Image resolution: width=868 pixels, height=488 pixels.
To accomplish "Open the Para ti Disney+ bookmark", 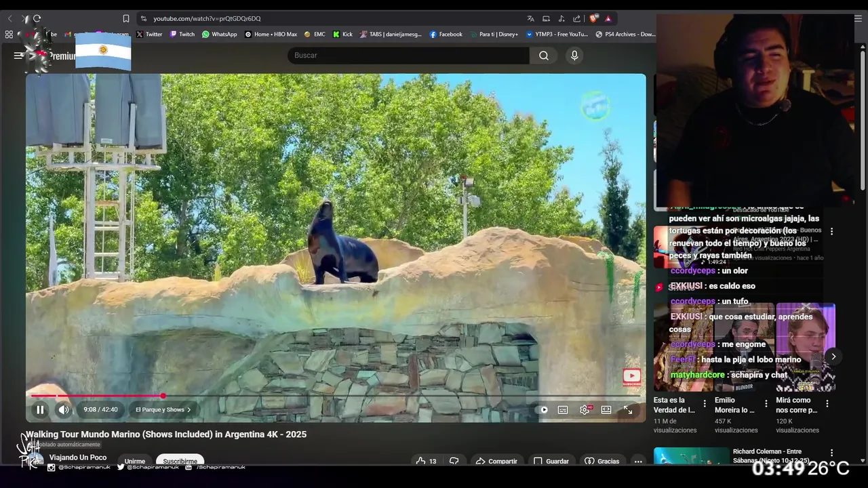I will click(x=494, y=34).
